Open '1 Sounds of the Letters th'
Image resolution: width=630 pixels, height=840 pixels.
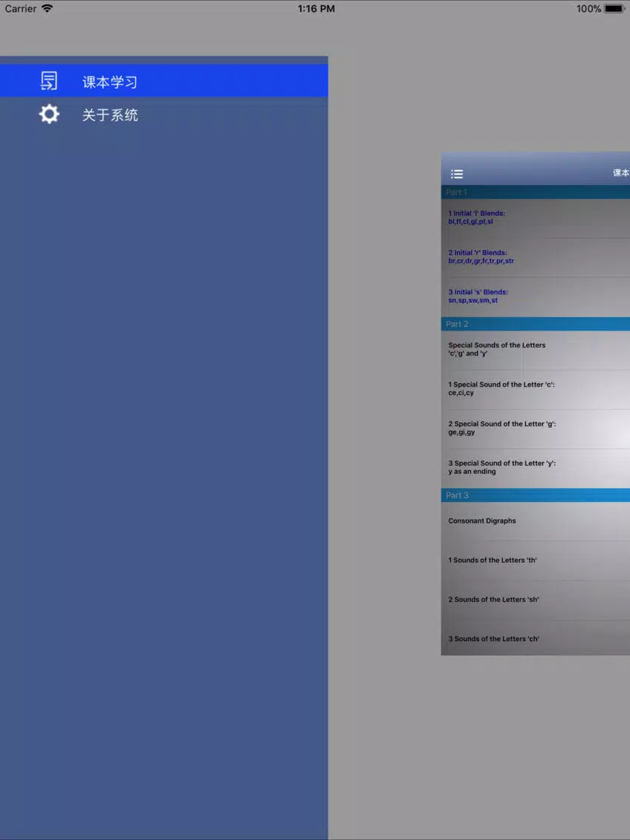[535, 560]
